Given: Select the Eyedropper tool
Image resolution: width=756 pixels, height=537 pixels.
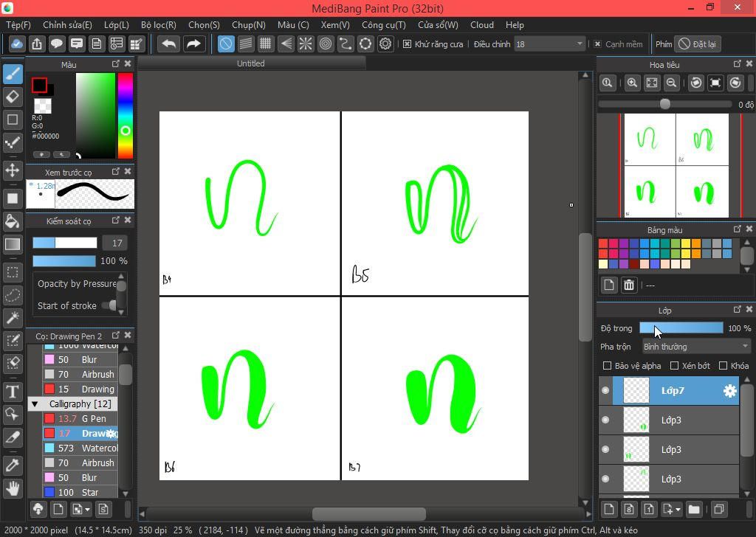Looking at the screenshot, I should pos(13,465).
